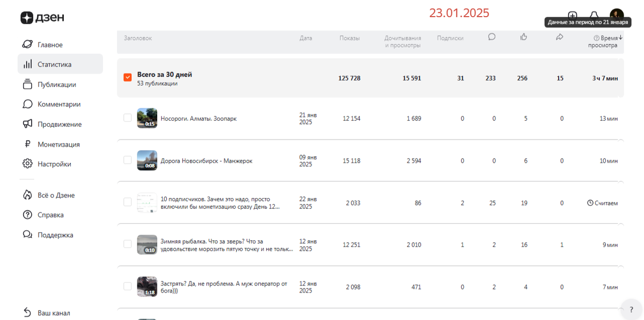The height and width of the screenshot is (320, 644).
Task: Click the Застрять video thumbnail
Action: pyautogui.click(x=147, y=286)
